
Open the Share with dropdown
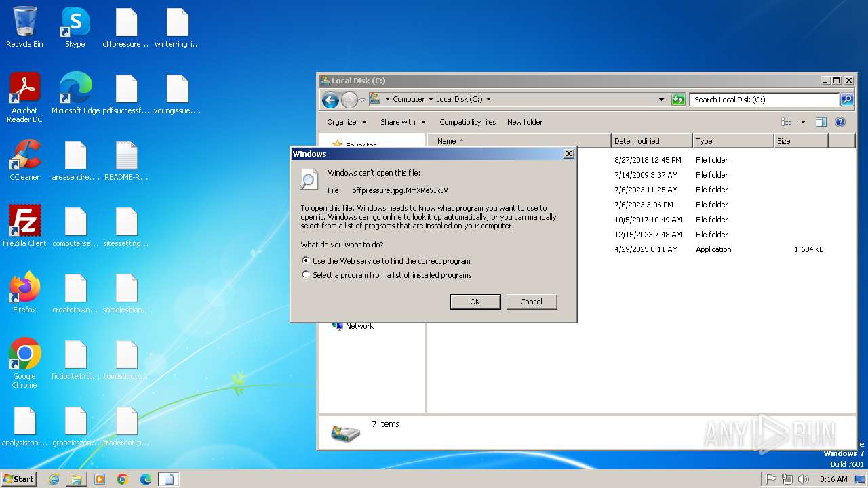pos(403,122)
